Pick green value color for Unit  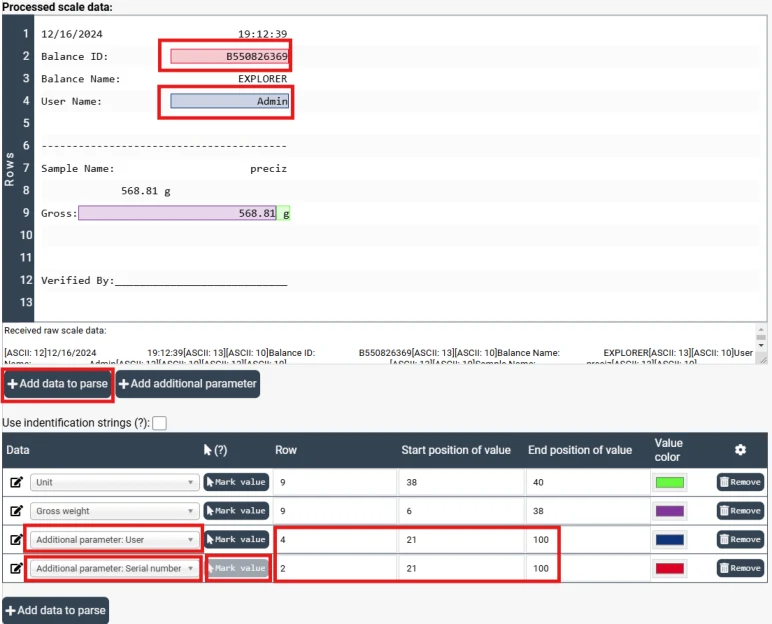tap(670, 482)
